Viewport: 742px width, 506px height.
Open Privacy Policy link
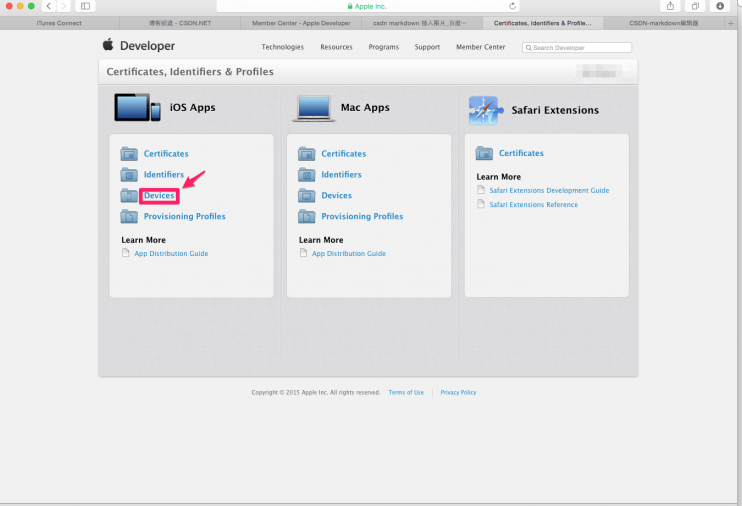pos(458,392)
